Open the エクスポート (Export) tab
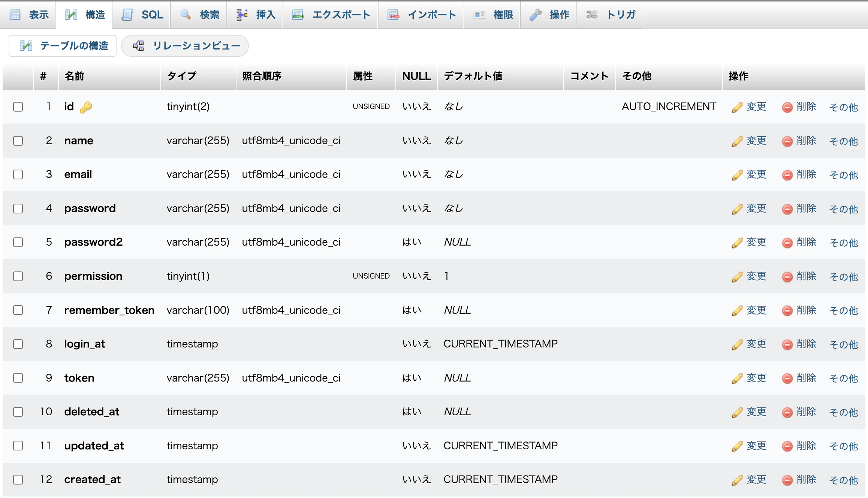This screenshot has height=498, width=868. tap(331, 15)
